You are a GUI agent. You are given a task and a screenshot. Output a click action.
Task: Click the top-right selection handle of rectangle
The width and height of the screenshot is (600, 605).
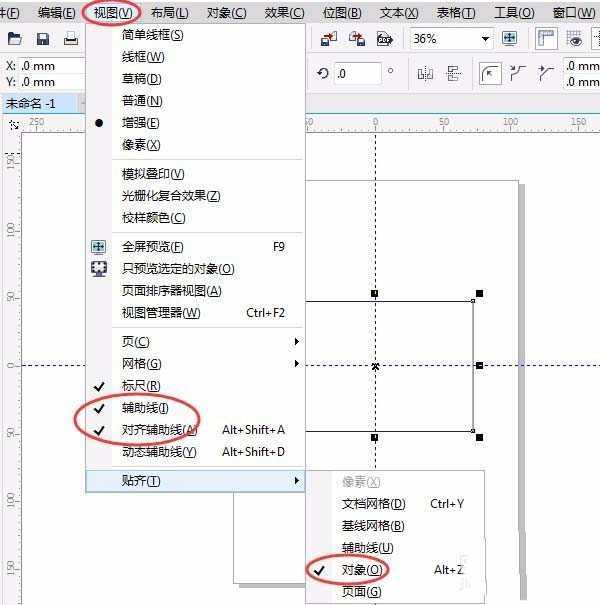tap(479, 294)
